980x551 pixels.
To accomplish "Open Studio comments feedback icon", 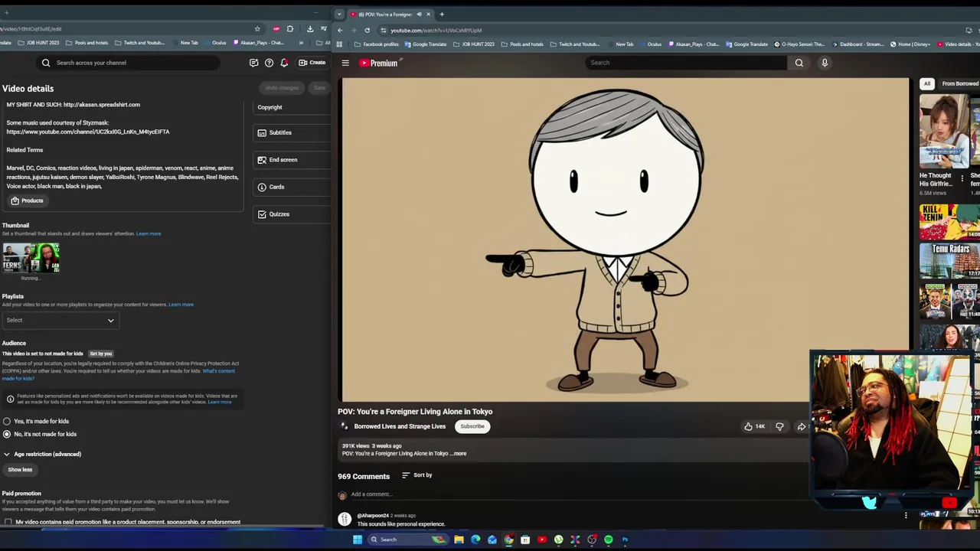I will [x=253, y=63].
